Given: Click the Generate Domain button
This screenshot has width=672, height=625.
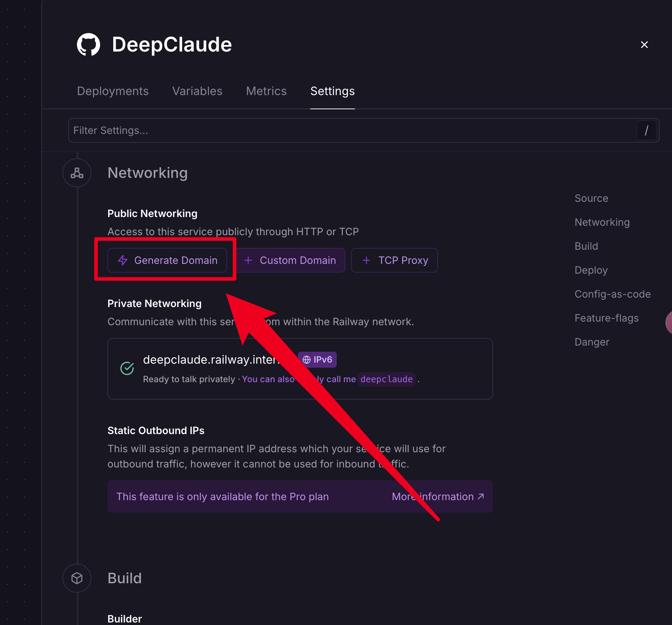Looking at the screenshot, I should (167, 260).
